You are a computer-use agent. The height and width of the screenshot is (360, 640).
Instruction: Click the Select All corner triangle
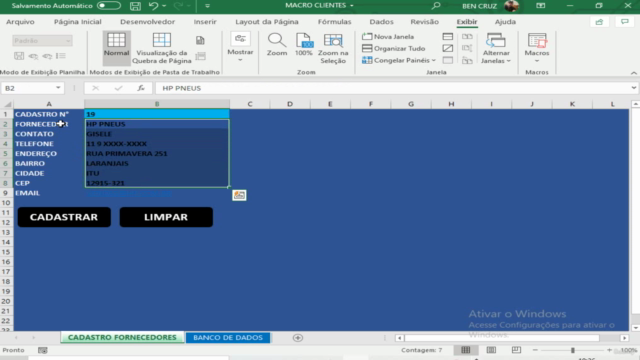(7, 104)
